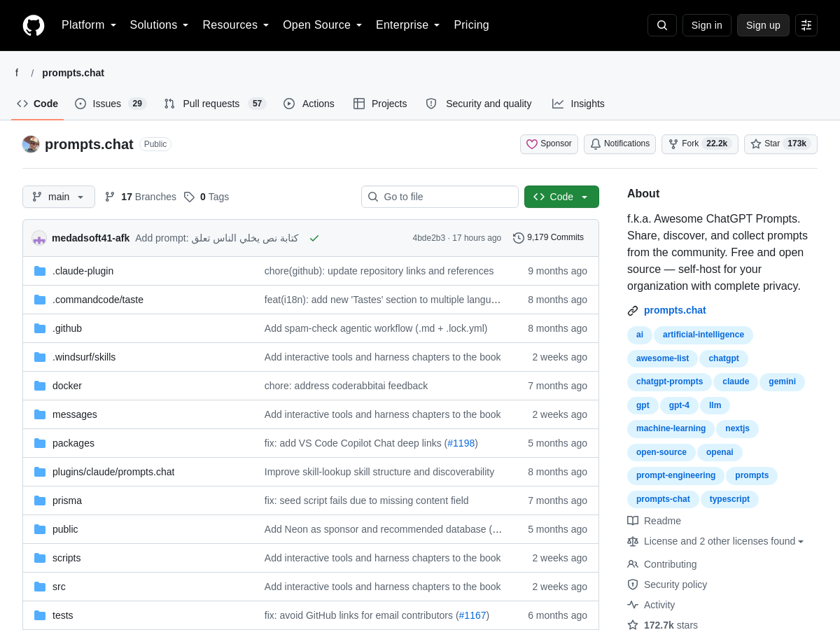Open the appearance settings sliders icon
The height and width of the screenshot is (630, 840).
tap(806, 25)
